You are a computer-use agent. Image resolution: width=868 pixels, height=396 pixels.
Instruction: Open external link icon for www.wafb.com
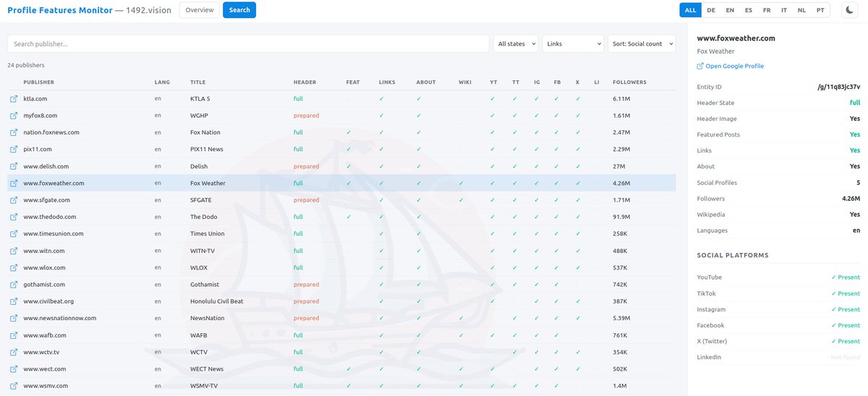pyautogui.click(x=14, y=335)
